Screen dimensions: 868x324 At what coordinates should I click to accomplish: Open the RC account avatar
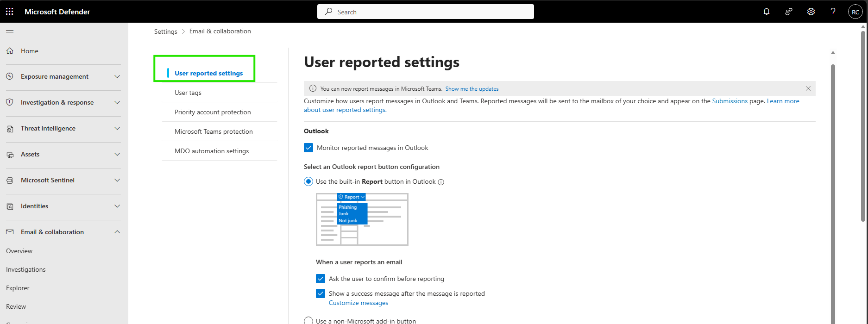(855, 12)
